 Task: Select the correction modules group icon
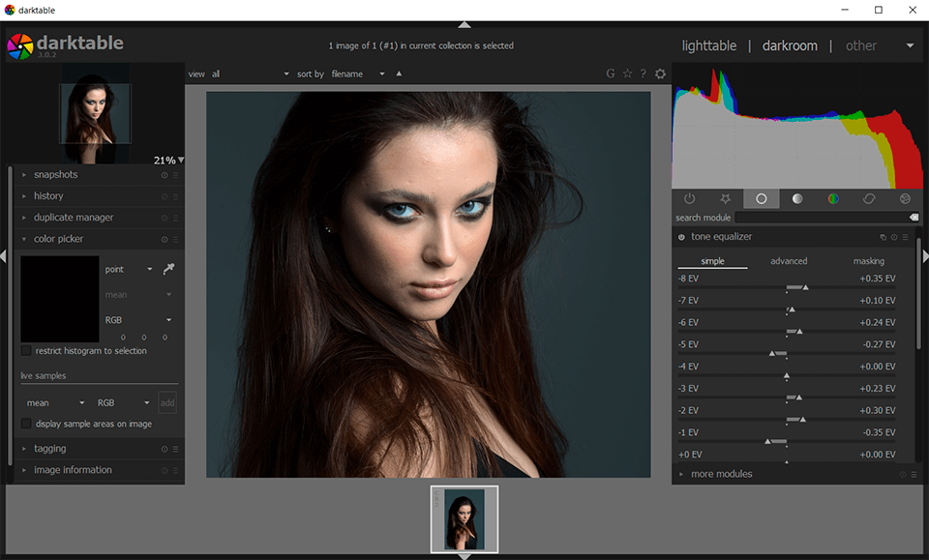point(869,198)
